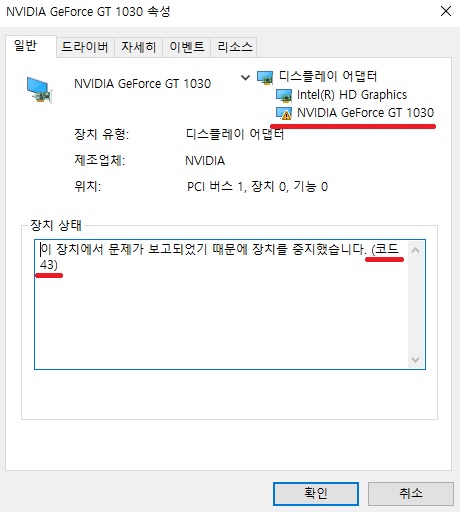This screenshot has height=512, width=460.
Task: Click the device status scrollbar down arrow
Action: 415,359
